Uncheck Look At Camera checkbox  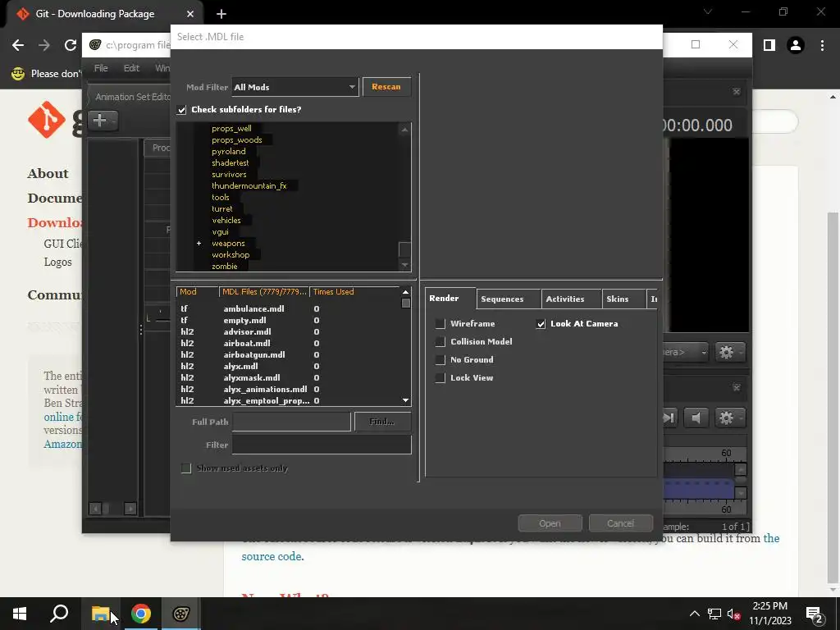[x=541, y=323]
